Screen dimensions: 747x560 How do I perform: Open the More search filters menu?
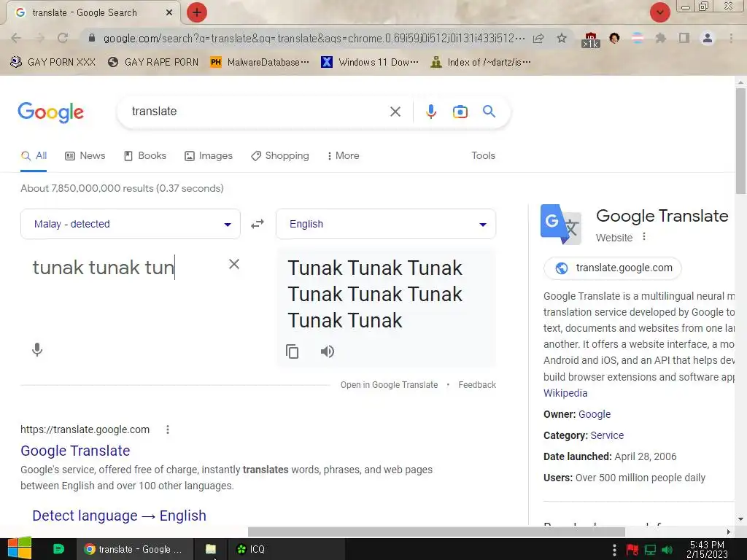point(344,156)
